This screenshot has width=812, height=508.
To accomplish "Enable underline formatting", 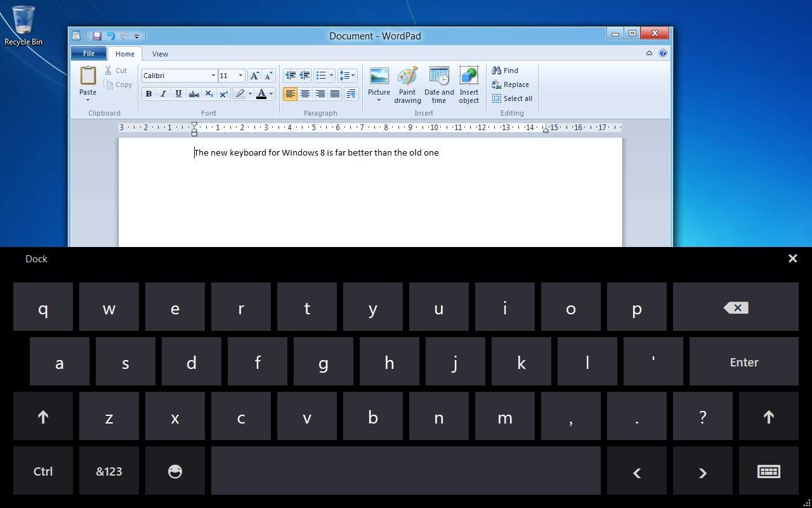I will 178,93.
